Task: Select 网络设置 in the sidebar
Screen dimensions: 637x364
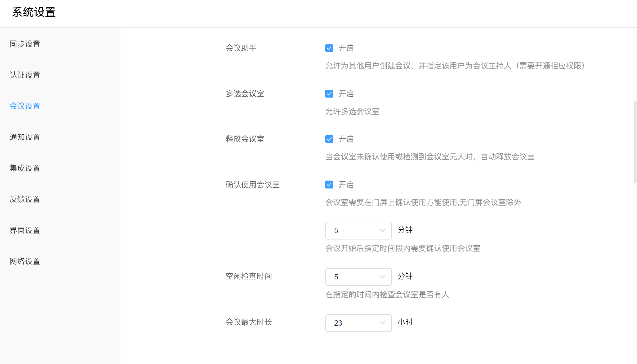Action: pyautogui.click(x=25, y=261)
